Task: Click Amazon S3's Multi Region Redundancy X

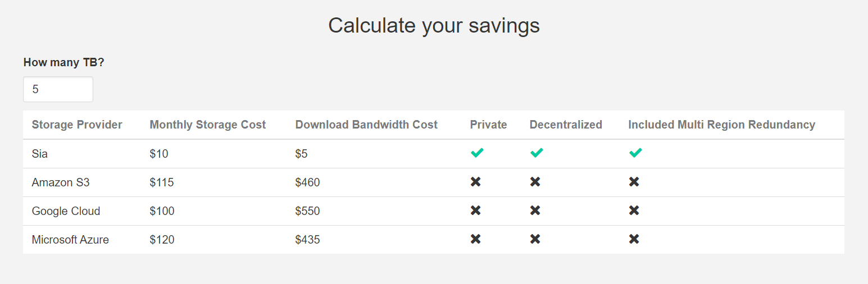Action: coord(634,182)
